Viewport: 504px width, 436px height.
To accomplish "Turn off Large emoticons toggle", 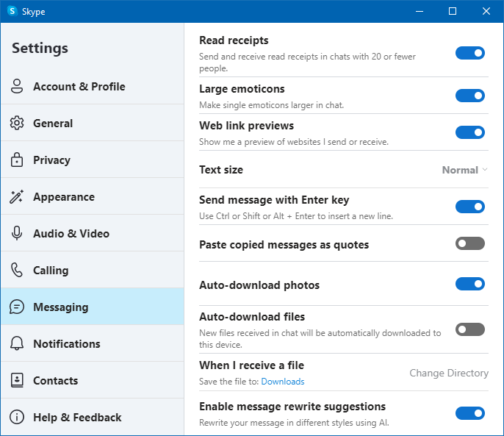I will [x=470, y=96].
